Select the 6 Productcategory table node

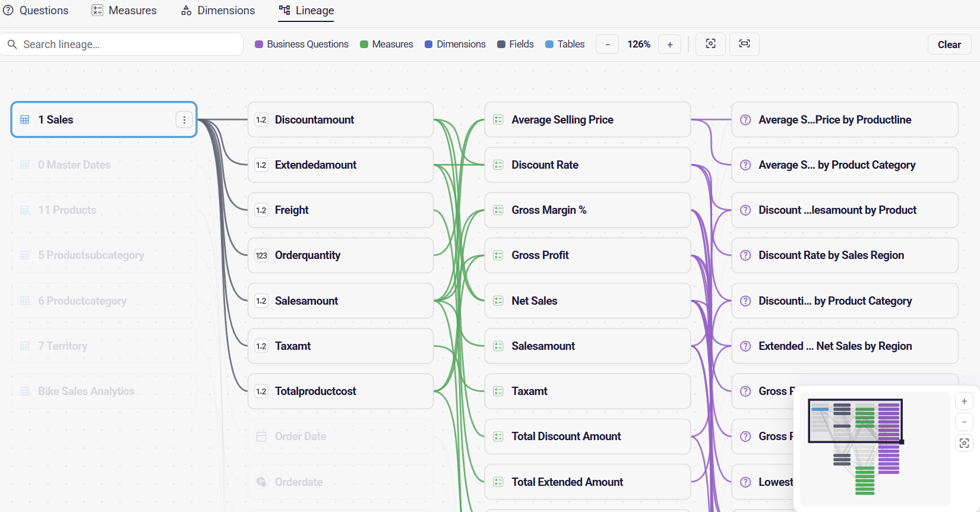[104, 301]
